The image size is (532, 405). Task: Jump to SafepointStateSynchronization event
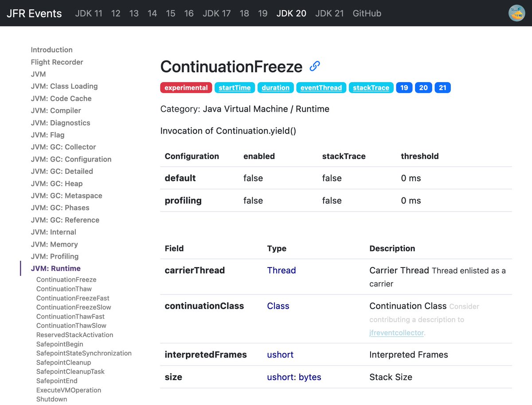[84, 353]
